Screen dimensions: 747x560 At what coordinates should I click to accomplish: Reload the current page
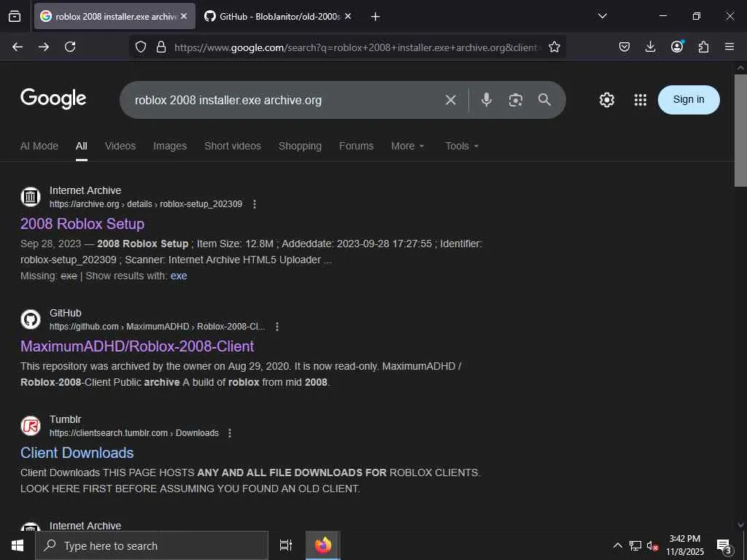point(70,47)
